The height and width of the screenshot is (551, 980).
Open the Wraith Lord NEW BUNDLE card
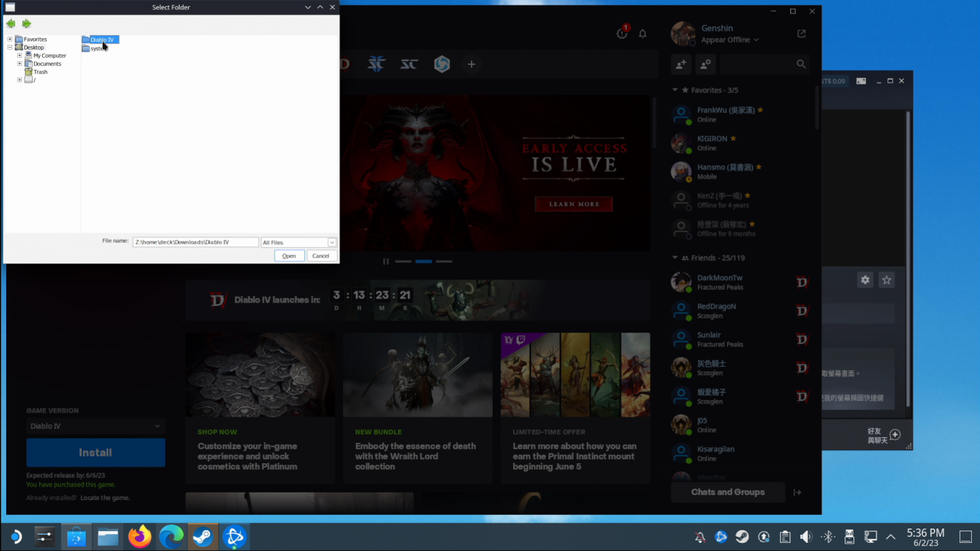(x=417, y=408)
